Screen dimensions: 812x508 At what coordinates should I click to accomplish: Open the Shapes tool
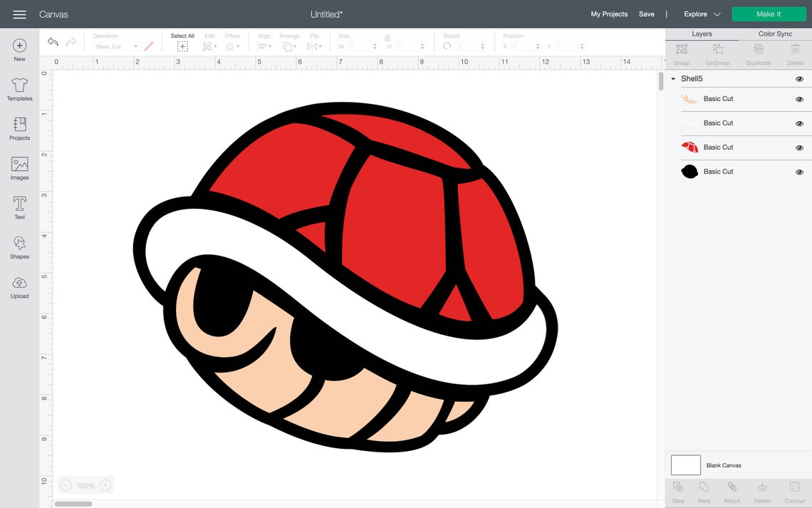19,247
